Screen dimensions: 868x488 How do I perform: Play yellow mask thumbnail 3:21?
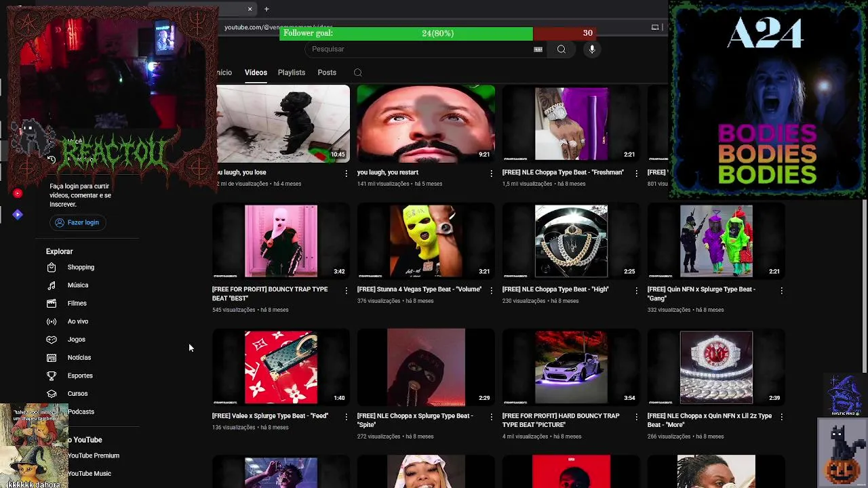426,241
